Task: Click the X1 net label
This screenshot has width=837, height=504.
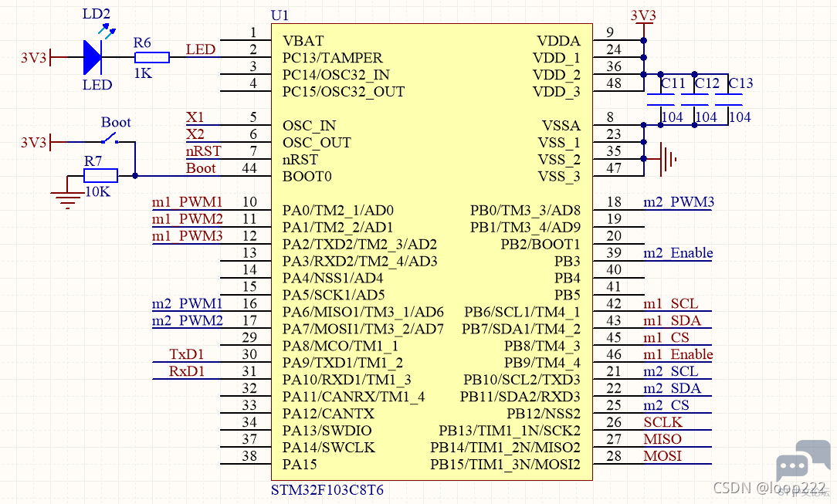Action: (x=195, y=117)
